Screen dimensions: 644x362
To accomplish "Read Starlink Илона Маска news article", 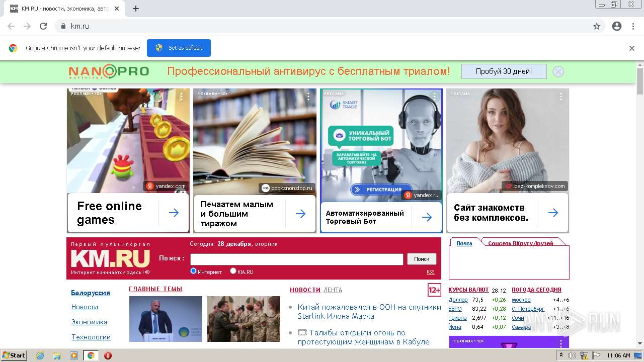I will pos(369,311).
